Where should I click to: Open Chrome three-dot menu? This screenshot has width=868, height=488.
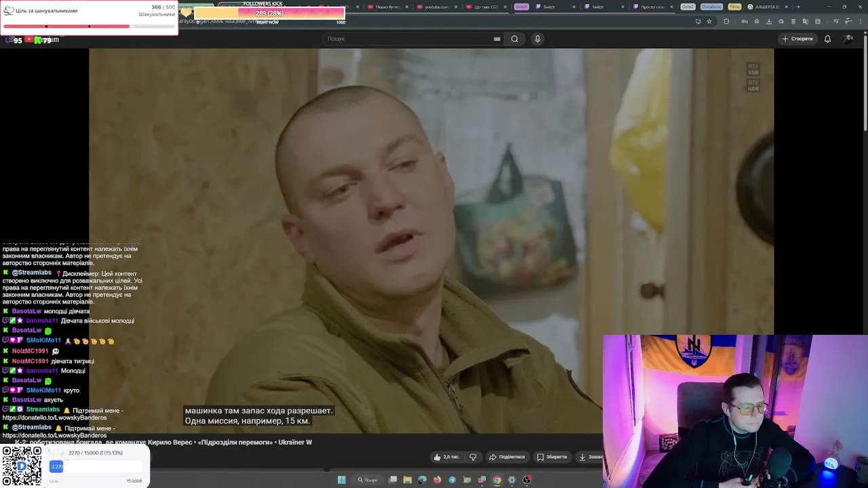[x=861, y=21]
